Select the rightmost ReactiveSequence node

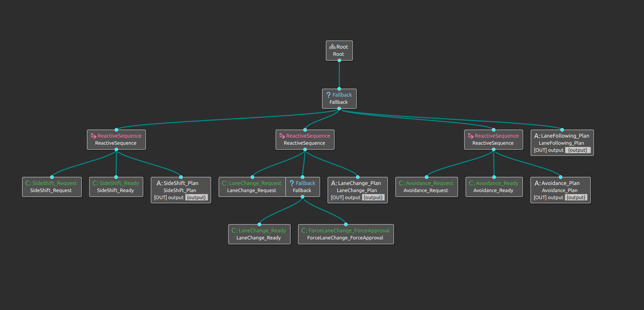click(493, 140)
